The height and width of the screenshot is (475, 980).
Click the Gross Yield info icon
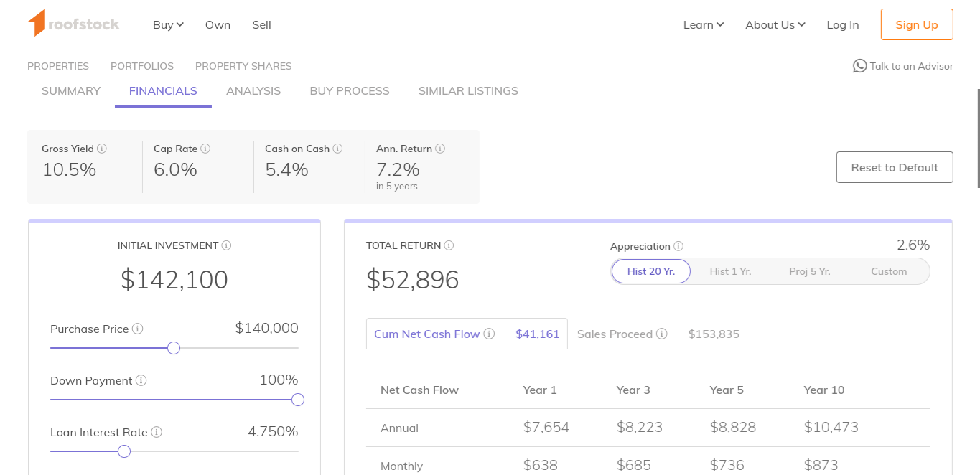102,149
